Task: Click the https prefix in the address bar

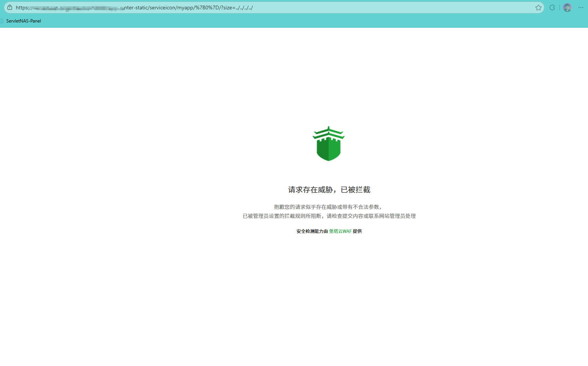Action: [x=21, y=7]
